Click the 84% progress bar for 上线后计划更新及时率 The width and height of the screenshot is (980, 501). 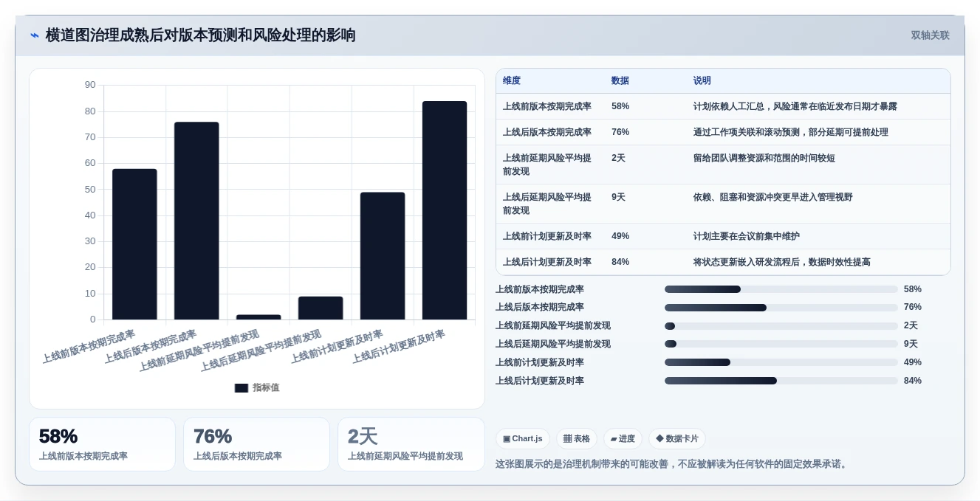point(781,381)
